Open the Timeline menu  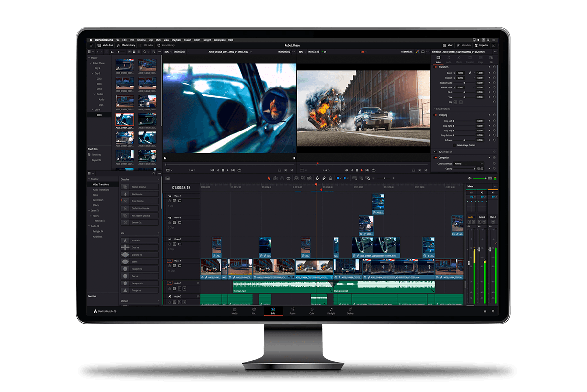pyautogui.click(x=141, y=40)
